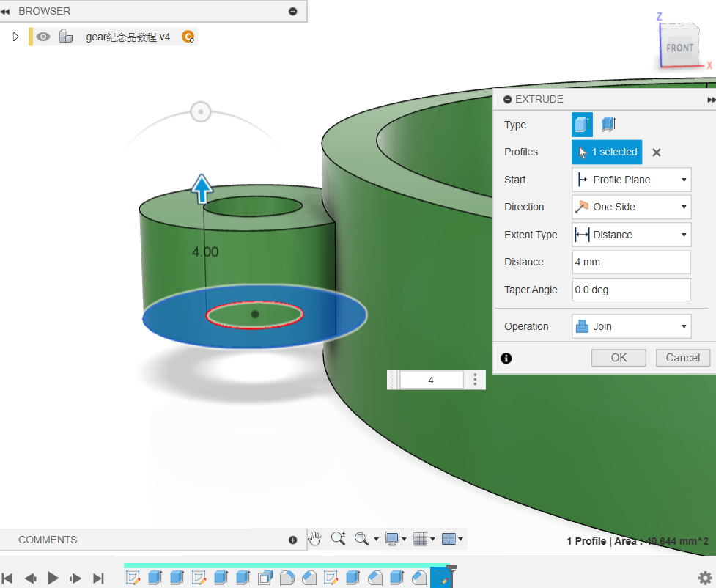Toggle visibility eye of gear document
The image size is (716, 588).
(x=44, y=37)
